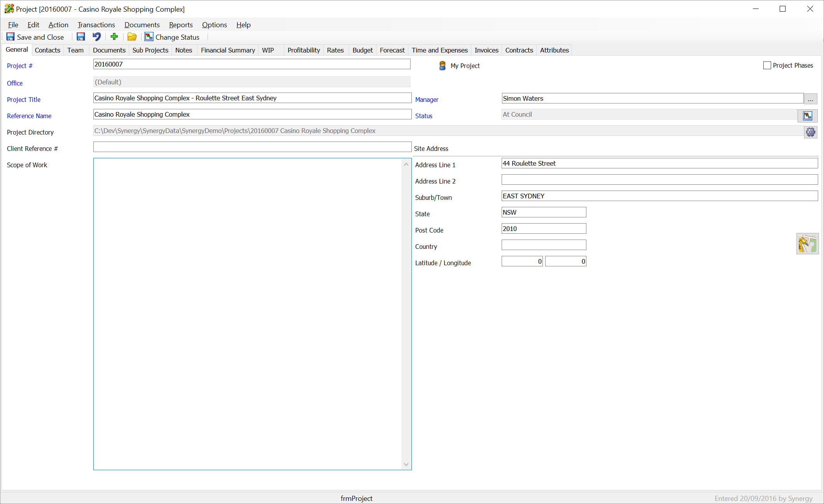Open map lookup icon near Country
The height and width of the screenshot is (504, 824).
click(x=807, y=244)
